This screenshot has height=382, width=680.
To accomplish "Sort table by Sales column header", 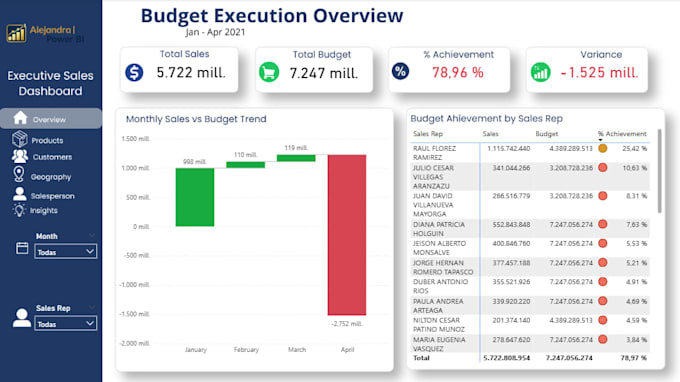I will [x=490, y=134].
